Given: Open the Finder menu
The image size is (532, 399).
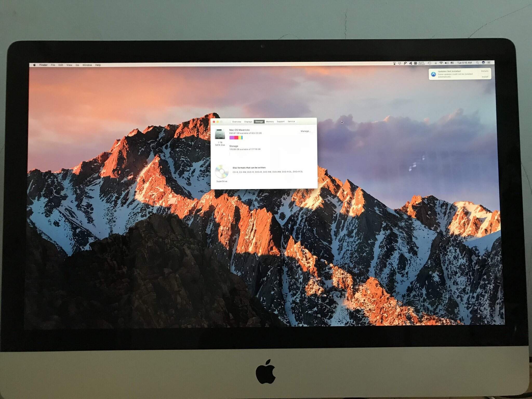Looking at the screenshot, I should click(x=43, y=65).
